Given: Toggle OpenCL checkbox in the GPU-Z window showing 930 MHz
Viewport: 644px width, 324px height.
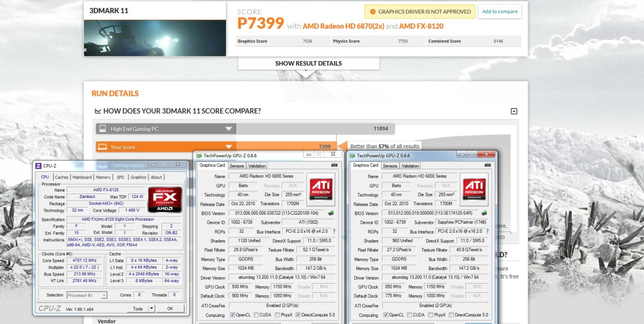Looking at the screenshot, I should point(232,315).
